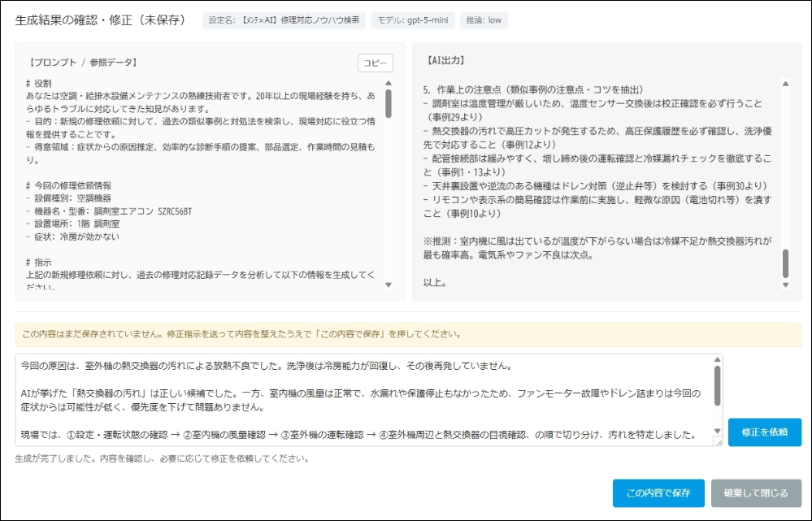The image size is (812, 521).
Task: Click the AI出力 panel scrollbar thumb
Action: [x=786, y=263]
